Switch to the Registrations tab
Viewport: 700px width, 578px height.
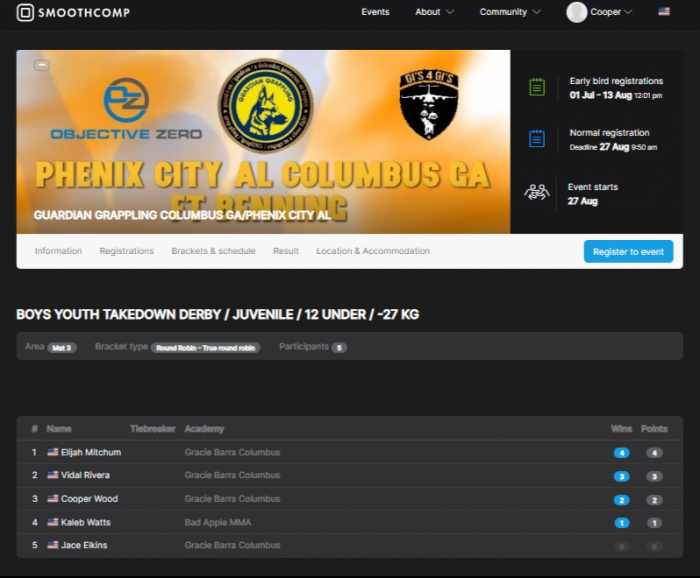(x=126, y=251)
